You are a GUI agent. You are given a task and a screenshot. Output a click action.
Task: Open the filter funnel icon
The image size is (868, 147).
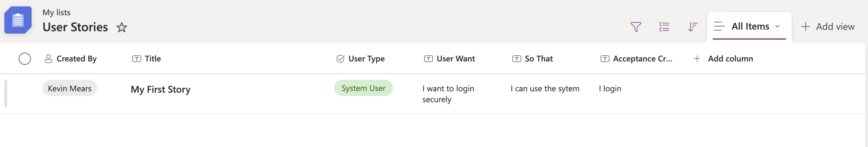[x=636, y=27]
